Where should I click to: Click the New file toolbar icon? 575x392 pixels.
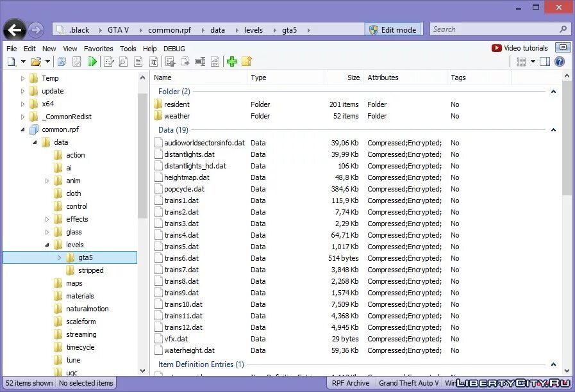(x=12, y=61)
